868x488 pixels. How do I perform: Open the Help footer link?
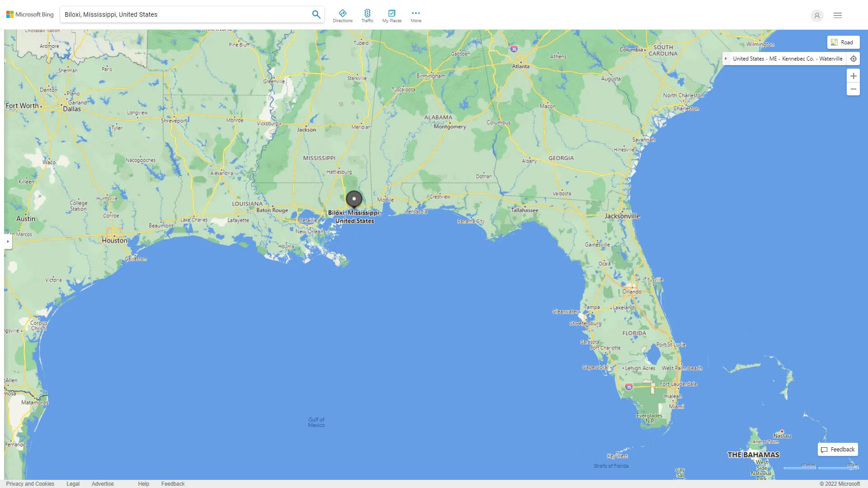click(143, 483)
